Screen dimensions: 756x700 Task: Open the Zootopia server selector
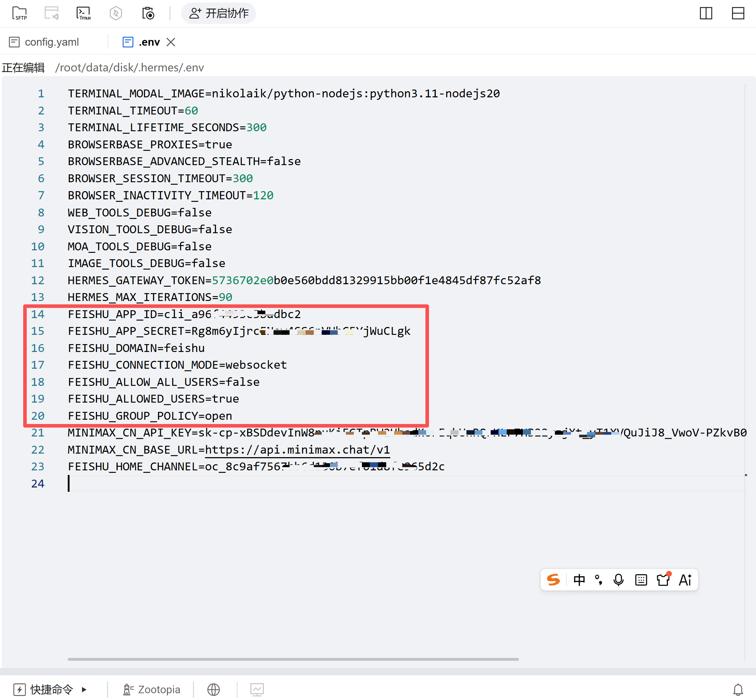(x=152, y=689)
